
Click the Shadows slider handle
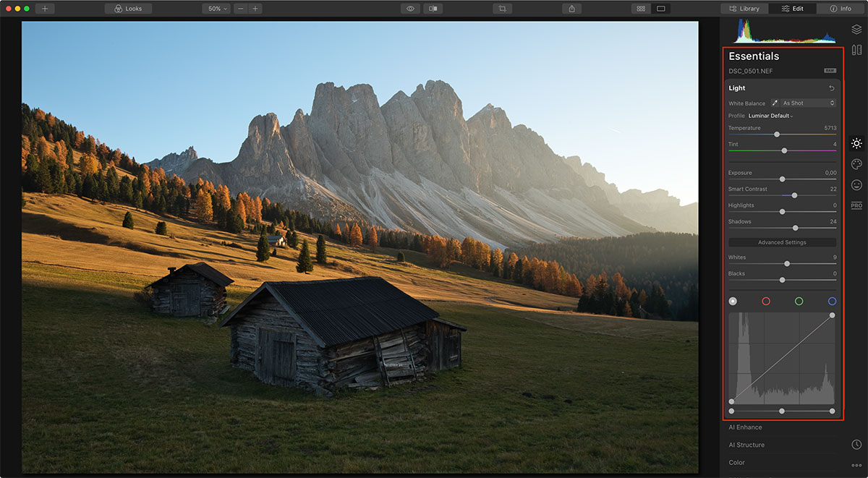click(795, 228)
